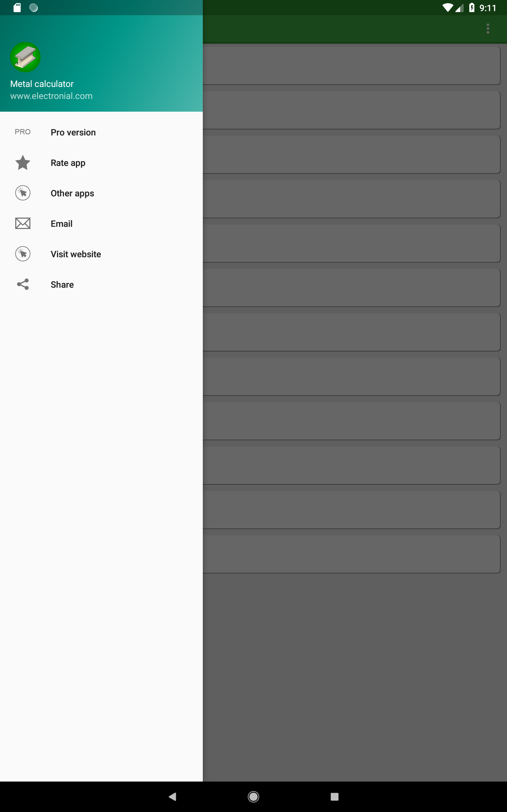Click the envelope Email icon
This screenshot has height=812, width=507.
coord(23,224)
